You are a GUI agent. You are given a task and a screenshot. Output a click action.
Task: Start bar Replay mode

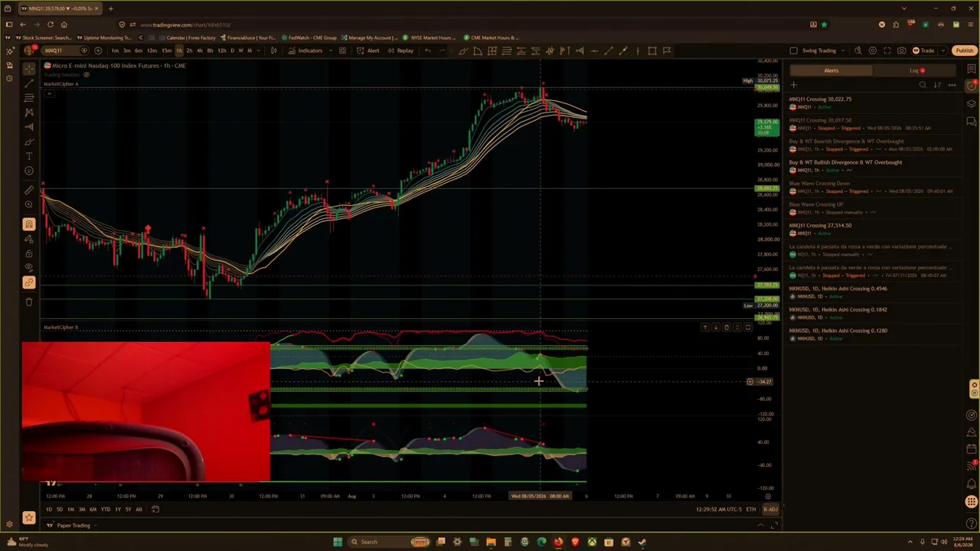400,51
